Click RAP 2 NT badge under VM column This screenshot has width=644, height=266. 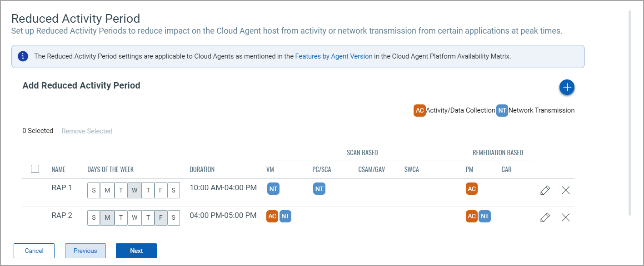(285, 216)
